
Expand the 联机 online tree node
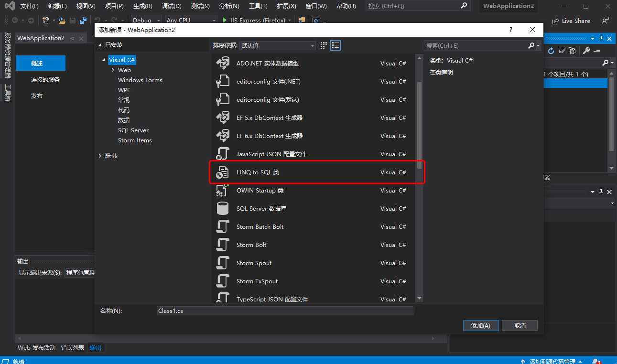point(100,156)
